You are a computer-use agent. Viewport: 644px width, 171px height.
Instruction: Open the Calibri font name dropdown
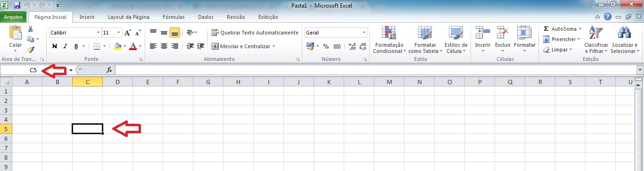pos(98,33)
